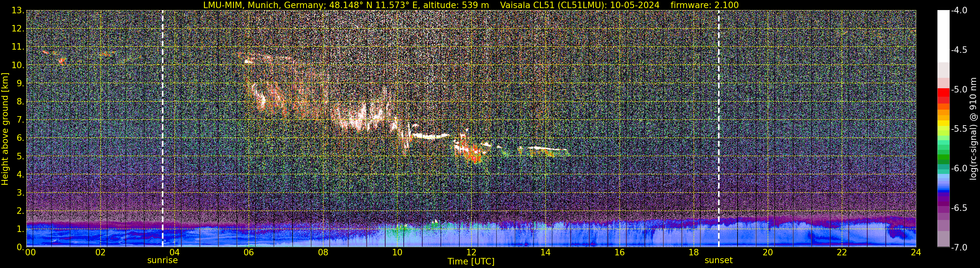The image size is (980, 268).
Task: Click time axis tick label '02'
Action: [100, 252]
